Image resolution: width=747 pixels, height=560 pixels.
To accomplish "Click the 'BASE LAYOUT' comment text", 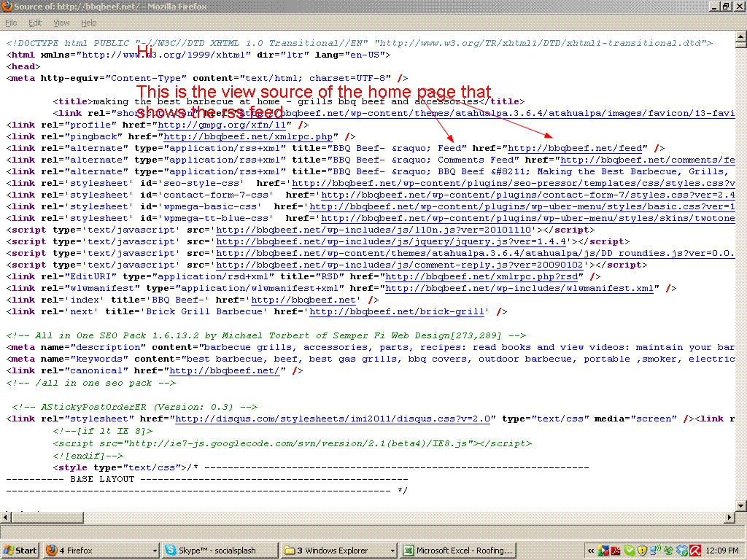I will tap(102, 479).
